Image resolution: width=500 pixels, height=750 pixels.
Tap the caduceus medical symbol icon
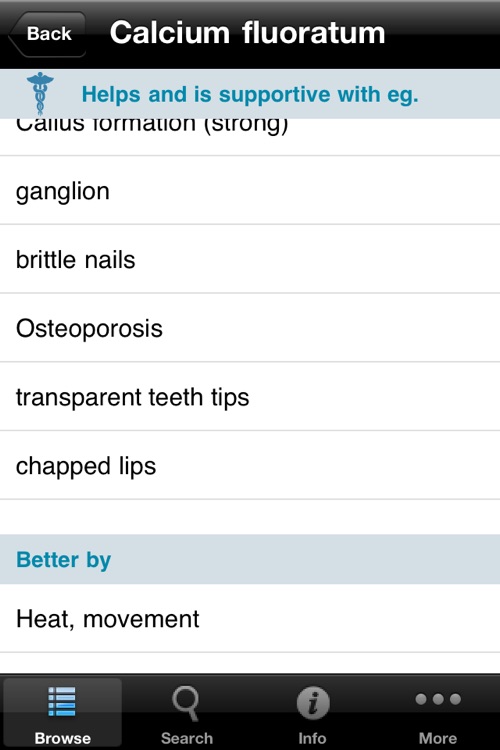coord(40,93)
